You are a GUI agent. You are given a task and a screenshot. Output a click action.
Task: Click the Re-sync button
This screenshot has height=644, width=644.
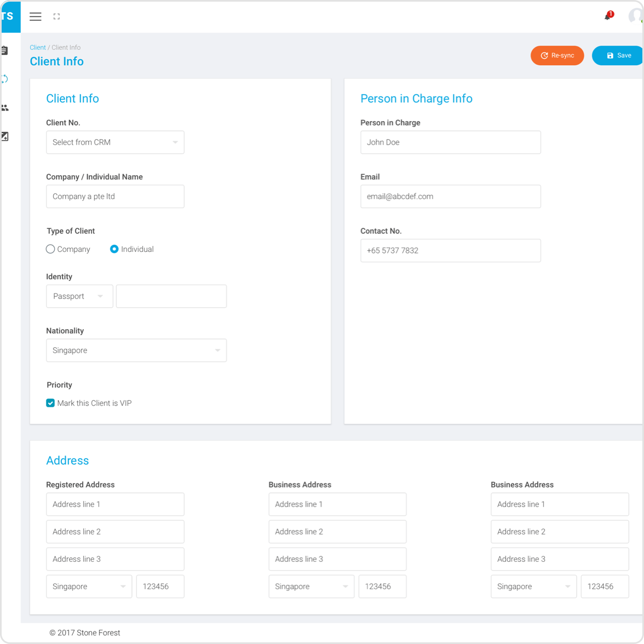pyautogui.click(x=557, y=55)
